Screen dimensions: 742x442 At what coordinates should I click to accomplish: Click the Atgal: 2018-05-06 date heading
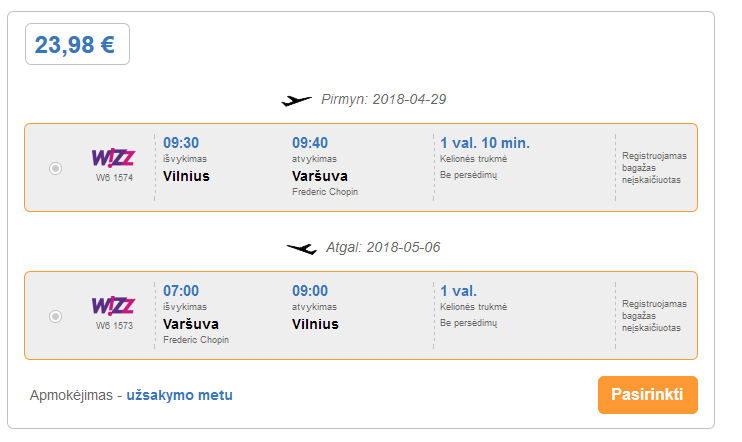[383, 248]
